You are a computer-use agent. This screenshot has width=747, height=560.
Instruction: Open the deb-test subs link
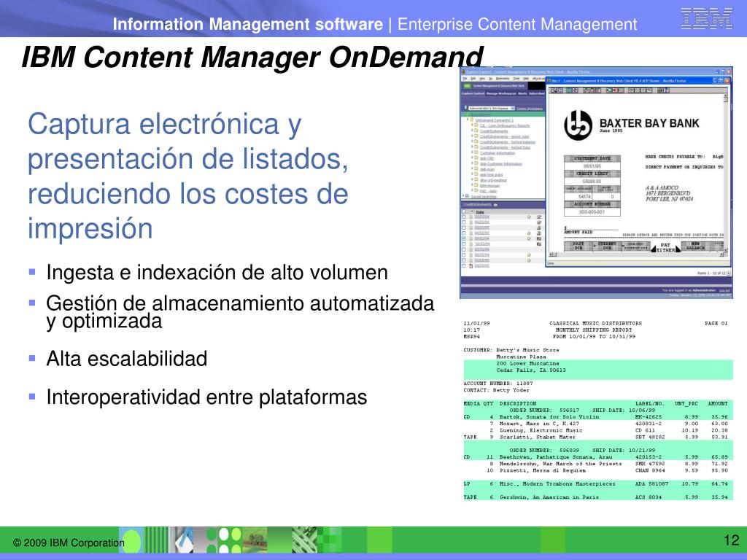491,175
